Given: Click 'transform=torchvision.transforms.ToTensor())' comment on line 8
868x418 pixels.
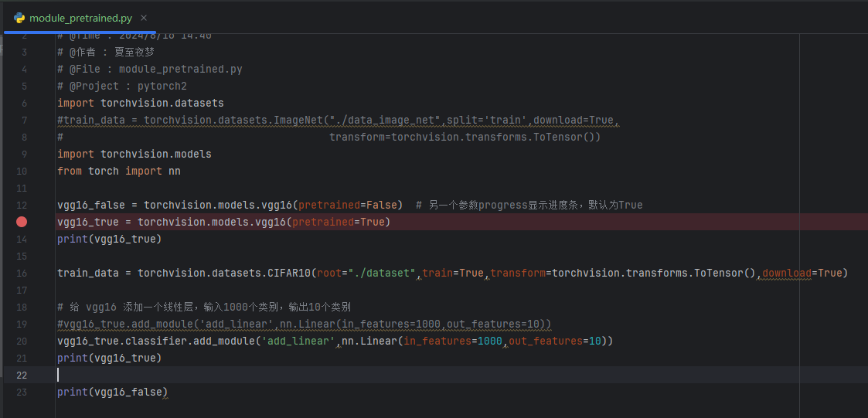Looking at the screenshot, I should tap(465, 137).
